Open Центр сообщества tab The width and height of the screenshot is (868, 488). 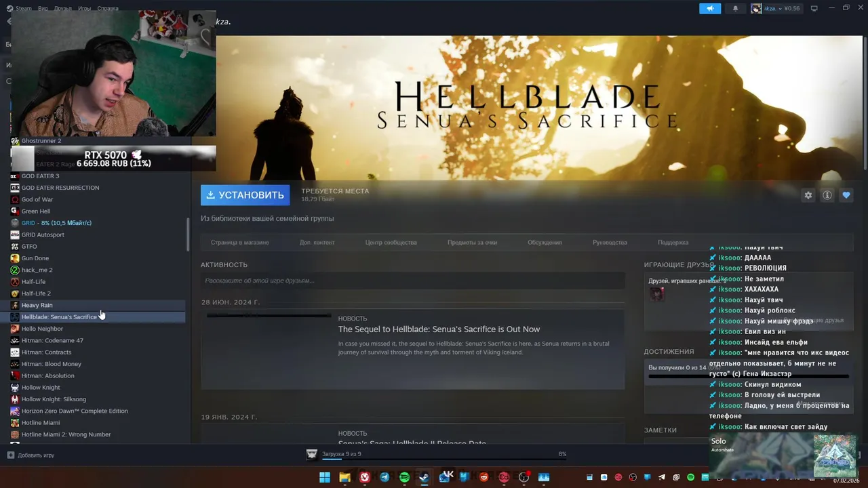[x=391, y=243]
